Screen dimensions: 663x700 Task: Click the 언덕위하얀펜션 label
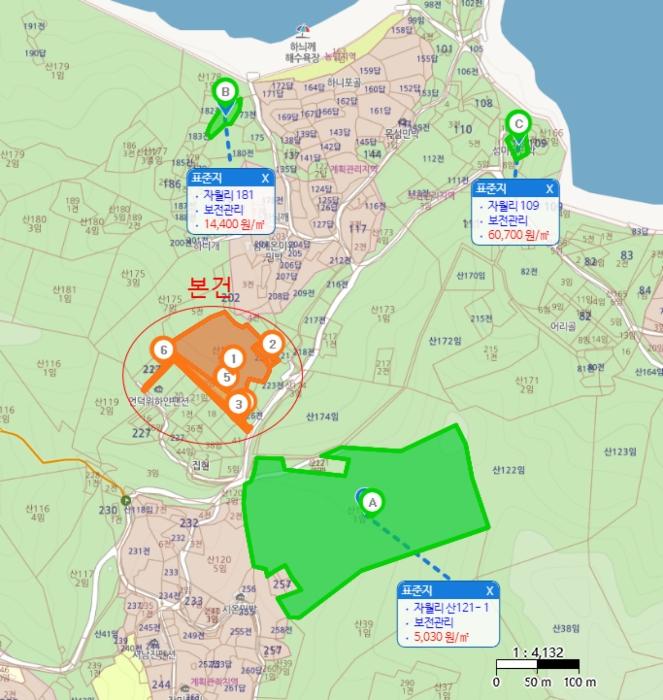tap(158, 399)
